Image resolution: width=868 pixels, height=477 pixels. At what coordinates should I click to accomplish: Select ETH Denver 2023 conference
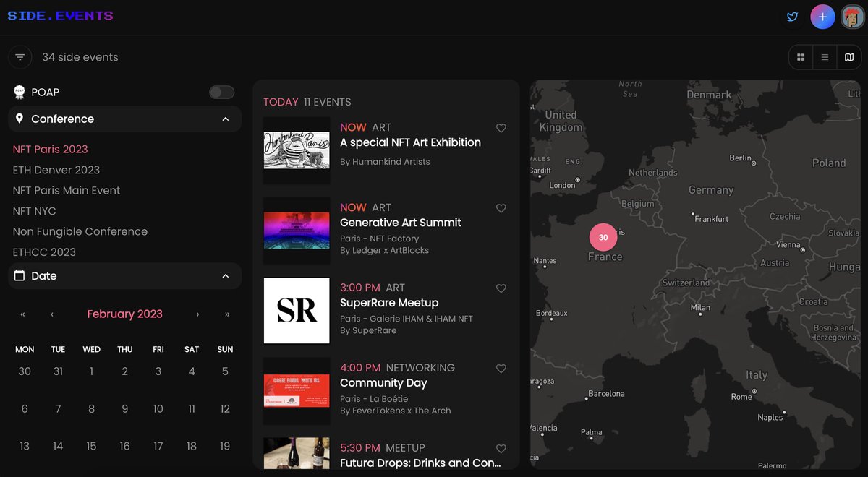[x=56, y=170]
